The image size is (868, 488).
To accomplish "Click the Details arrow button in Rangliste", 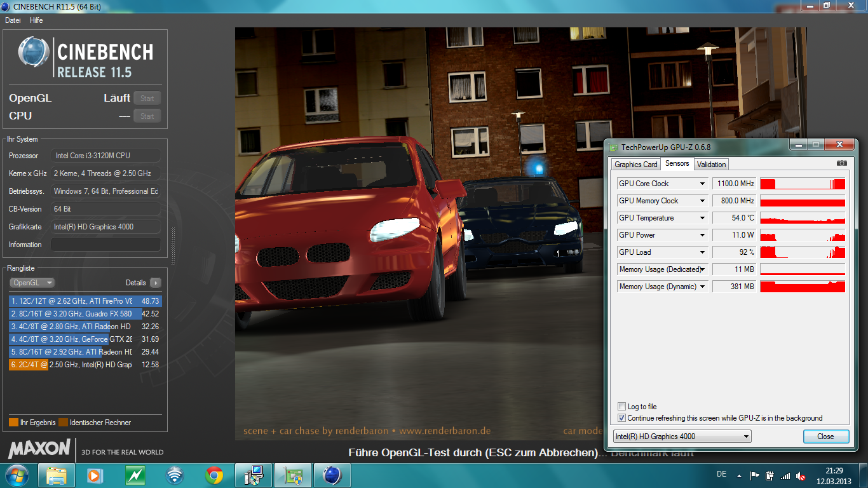I will (155, 283).
